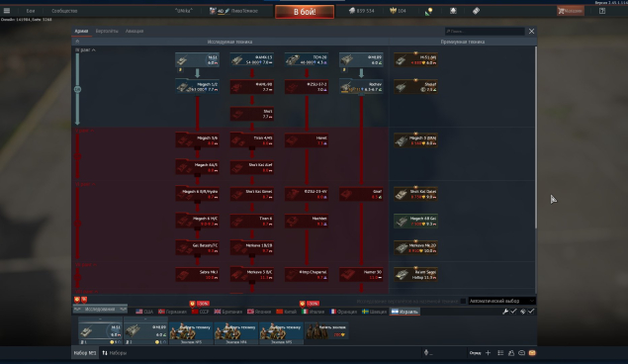This screenshot has height=364, width=628.
Task: Open the orange mail envelope icon
Action: click(x=532, y=353)
